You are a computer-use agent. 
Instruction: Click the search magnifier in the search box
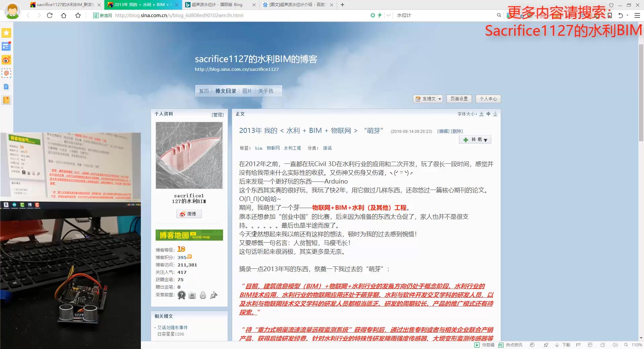point(499,15)
